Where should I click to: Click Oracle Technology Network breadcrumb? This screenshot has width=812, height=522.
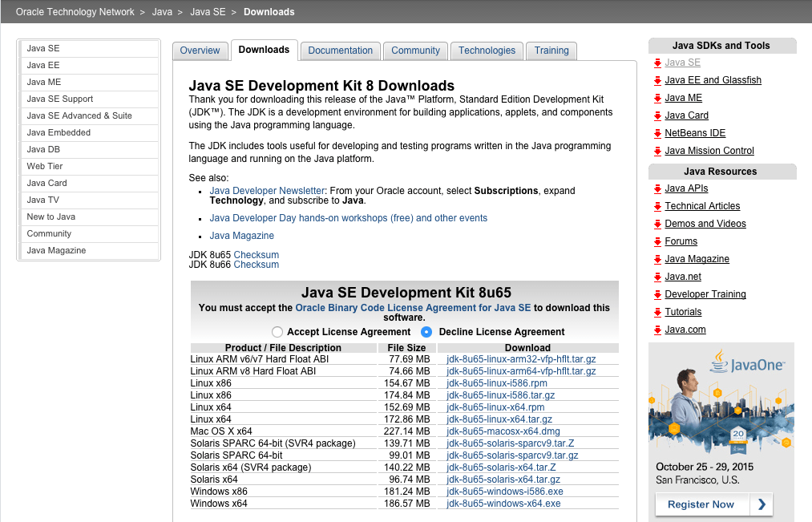[75, 12]
